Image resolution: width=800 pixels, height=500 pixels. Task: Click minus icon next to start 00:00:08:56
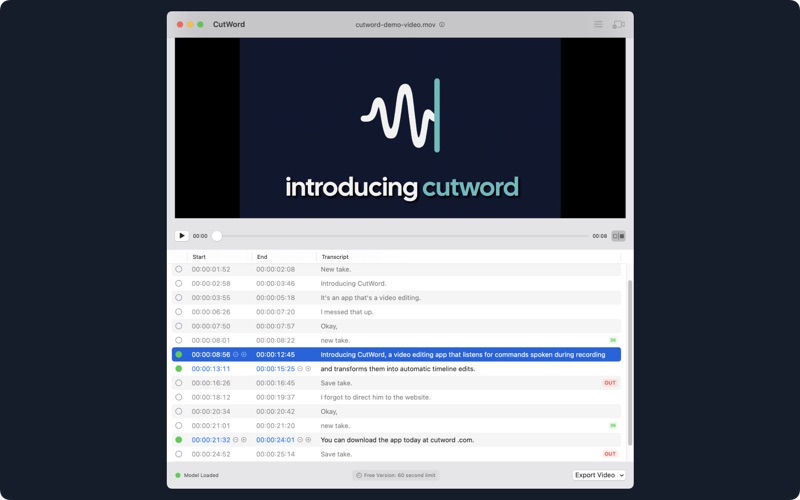(236, 354)
